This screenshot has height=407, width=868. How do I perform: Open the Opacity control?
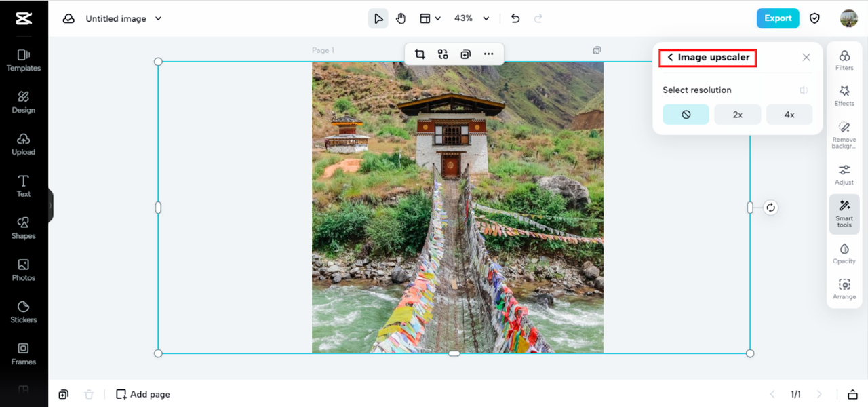pyautogui.click(x=844, y=254)
